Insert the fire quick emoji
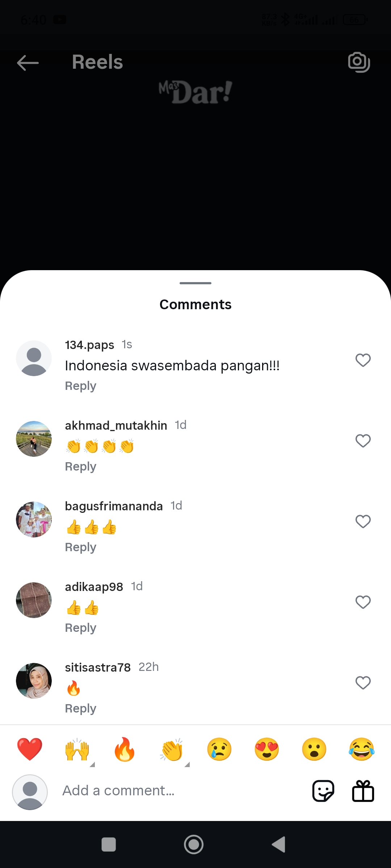 (124, 749)
